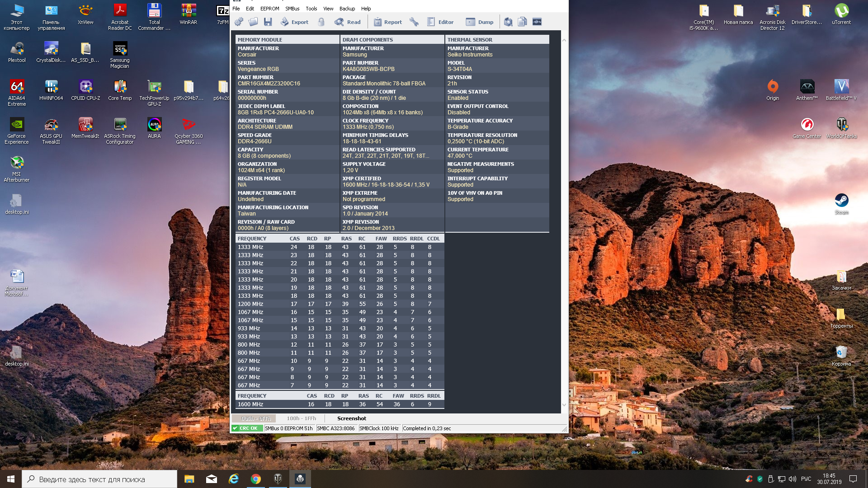Image resolution: width=868 pixels, height=488 pixels.
Task: Open the SMBus menu
Action: click(292, 9)
